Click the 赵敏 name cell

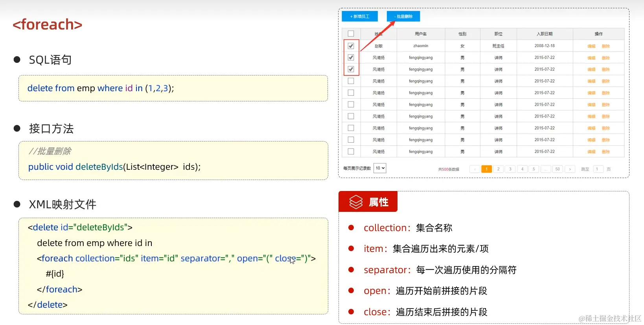tap(379, 46)
